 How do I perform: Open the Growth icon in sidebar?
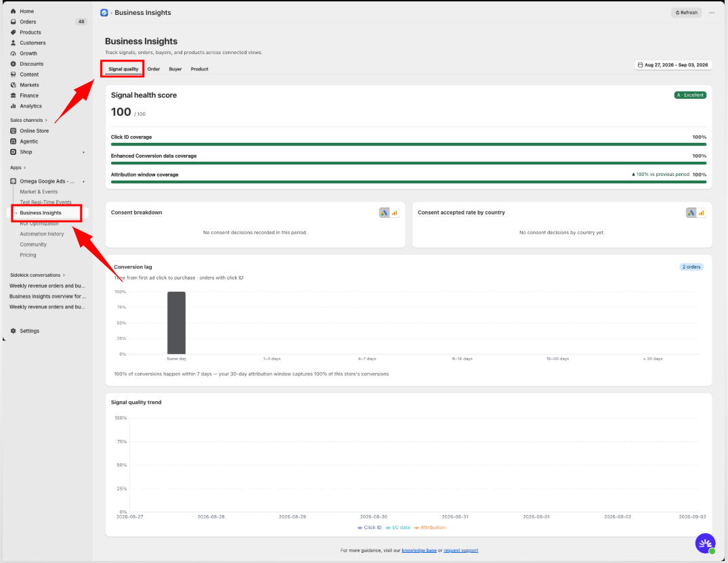point(13,53)
